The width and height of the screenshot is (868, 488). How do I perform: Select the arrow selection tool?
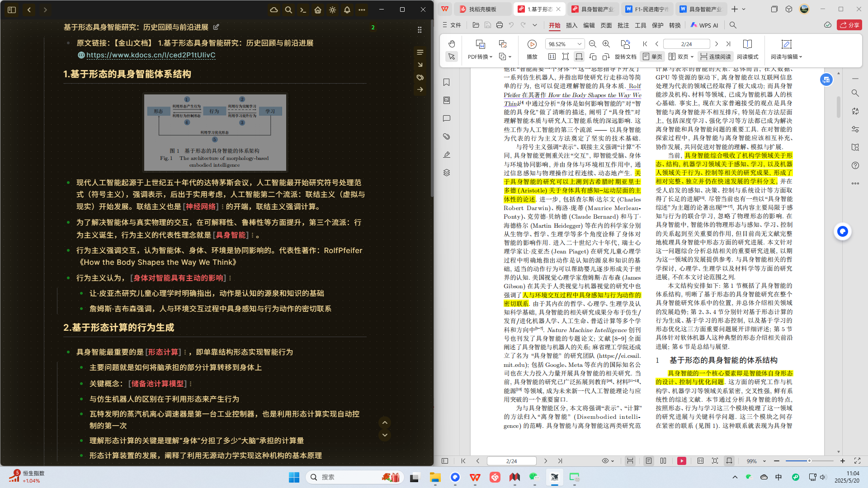pos(452,56)
